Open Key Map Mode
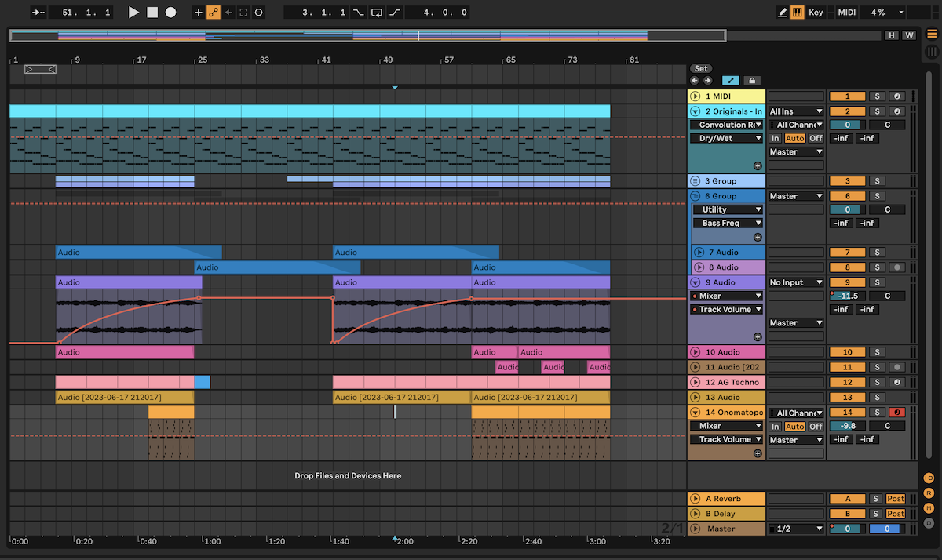This screenshot has height=560, width=942. pyautogui.click(x=816, y=13)
